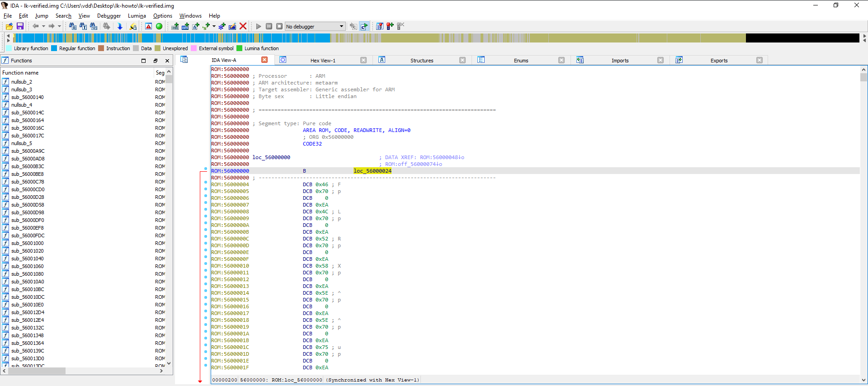This screenshot has width=868, height=386.
Task: Select sub_56000140 in the Functions list
Action: point(28,97)
